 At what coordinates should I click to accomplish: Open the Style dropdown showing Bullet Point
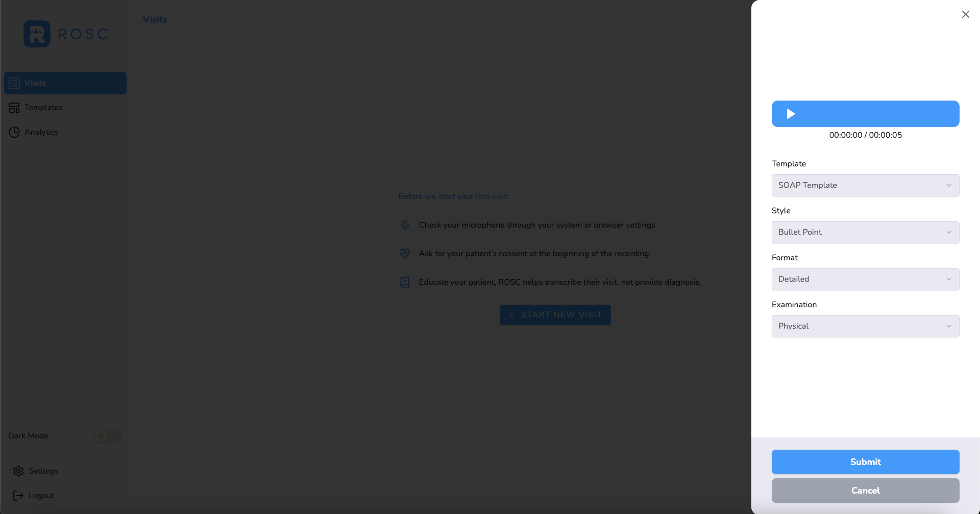click(x=865, y=232)
